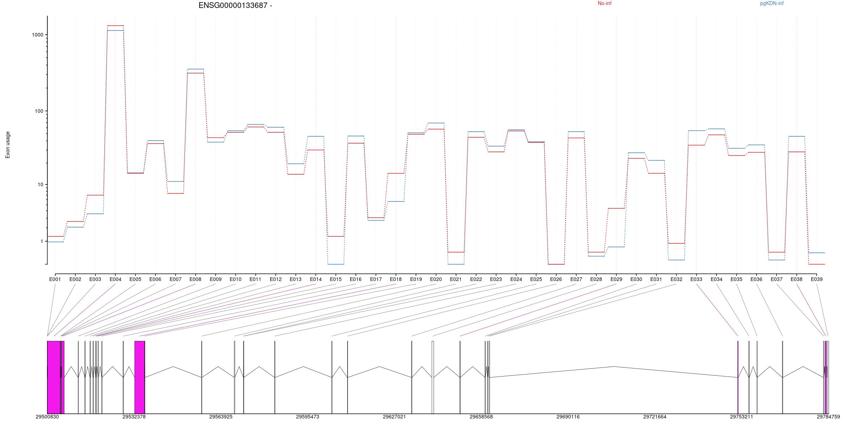
Task: Select exon label E009
Action: point(216,279)
